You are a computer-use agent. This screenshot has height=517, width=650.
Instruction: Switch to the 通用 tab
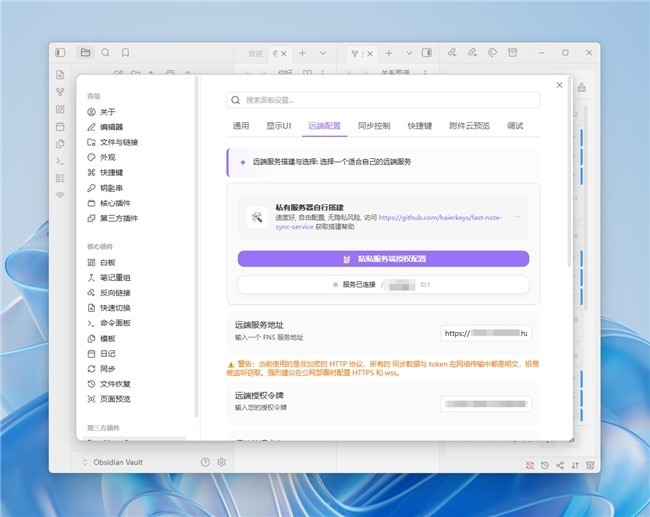(241, 126)
